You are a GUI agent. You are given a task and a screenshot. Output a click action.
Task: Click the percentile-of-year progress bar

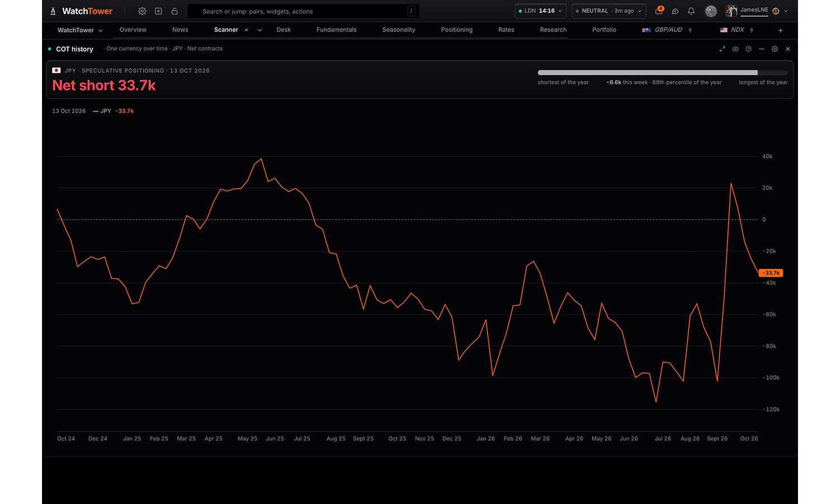click(662, 73)
